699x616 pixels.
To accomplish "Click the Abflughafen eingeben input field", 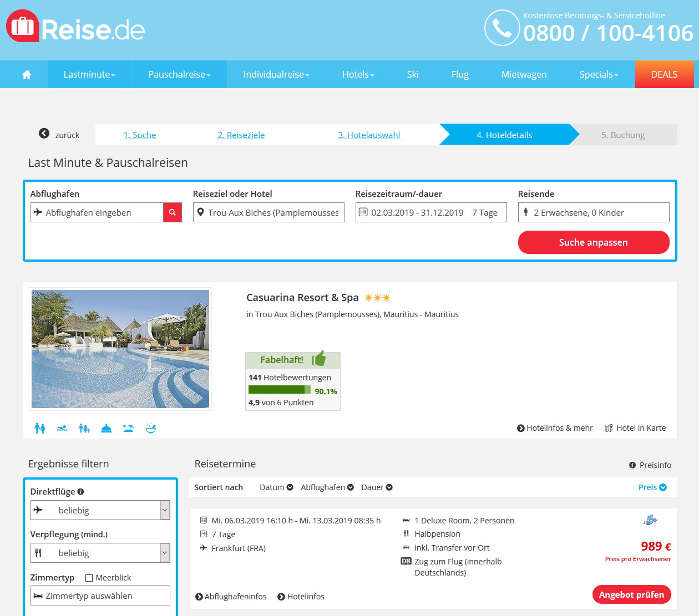I will 97,212.
